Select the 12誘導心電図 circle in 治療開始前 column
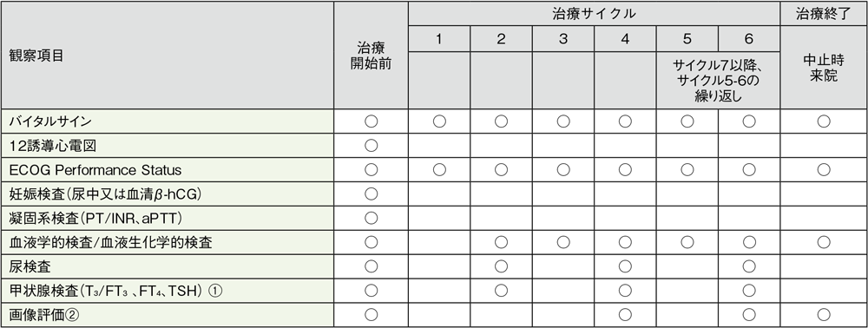868x328 pixels. 371,146
